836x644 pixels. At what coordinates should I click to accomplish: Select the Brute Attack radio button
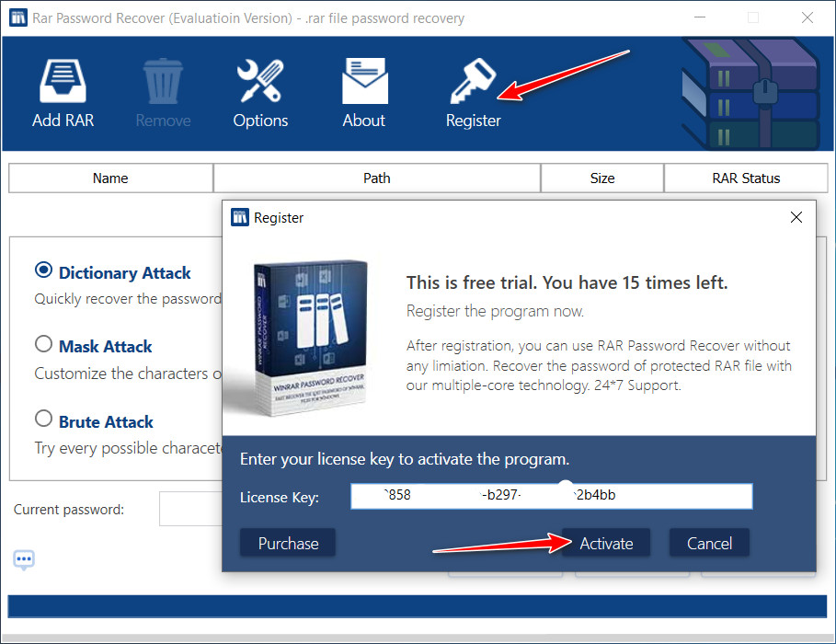click(x=44, y=419)
